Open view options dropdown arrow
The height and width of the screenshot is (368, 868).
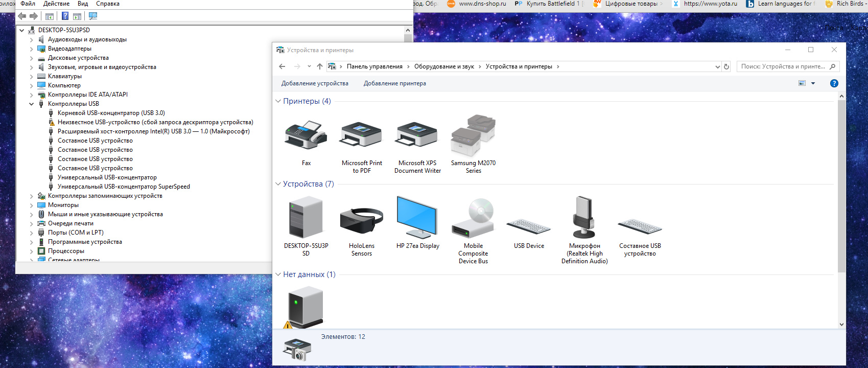[x=813, y=83]
